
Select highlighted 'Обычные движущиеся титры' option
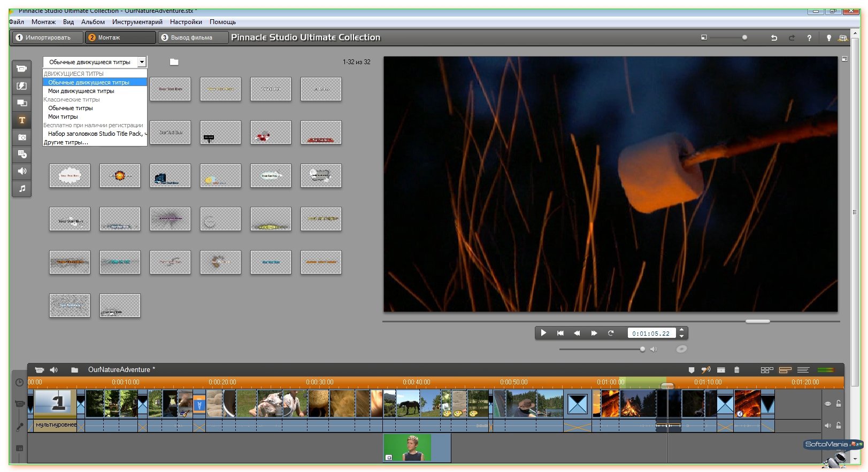[95, 82]
